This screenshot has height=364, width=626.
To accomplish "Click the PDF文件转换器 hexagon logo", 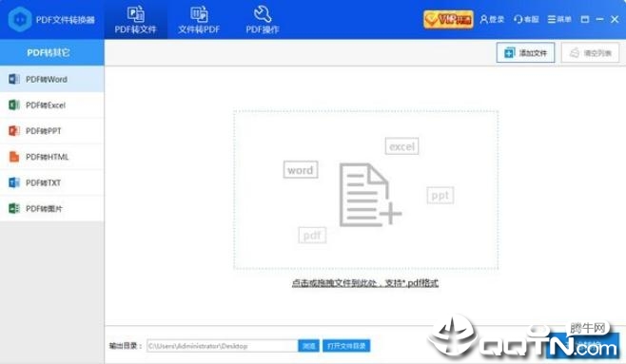I will tap(20, 20).
